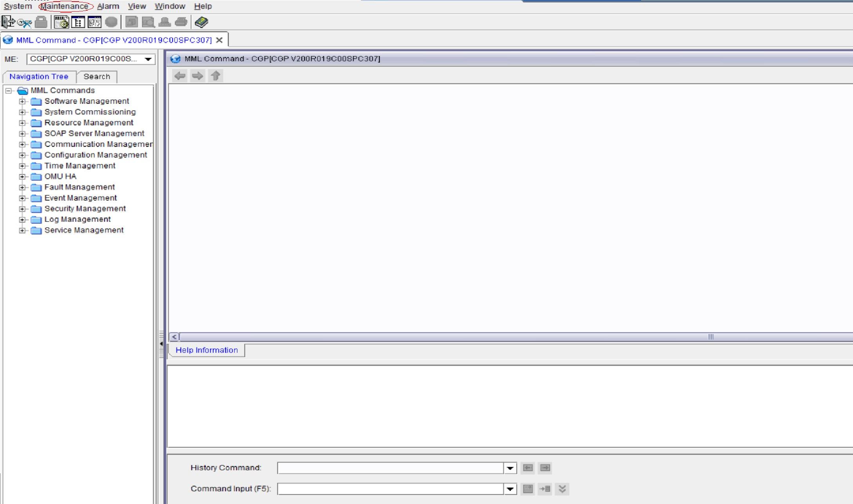Switch to the Search tab
This screenshot has width=853, height=504.
click(96, 76)
